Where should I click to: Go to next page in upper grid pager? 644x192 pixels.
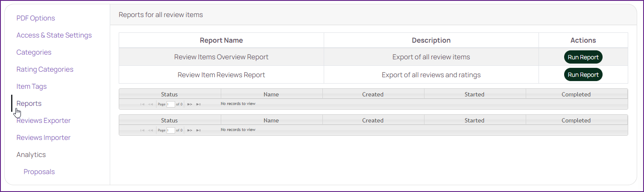pos(190,104)
